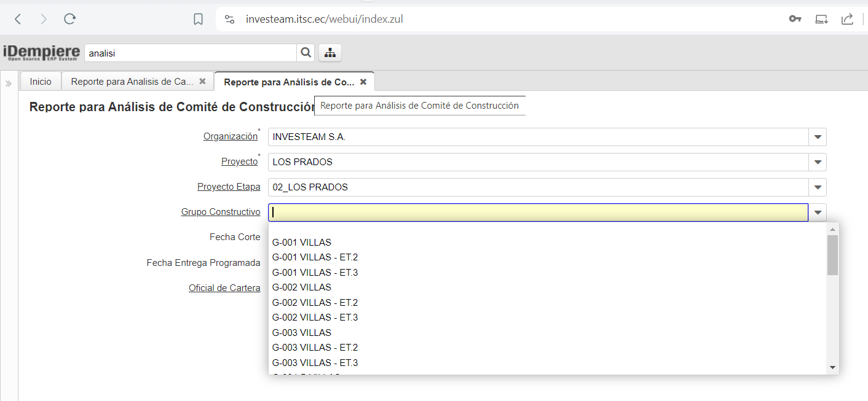Click the browser share icon

tap(847, 19)
